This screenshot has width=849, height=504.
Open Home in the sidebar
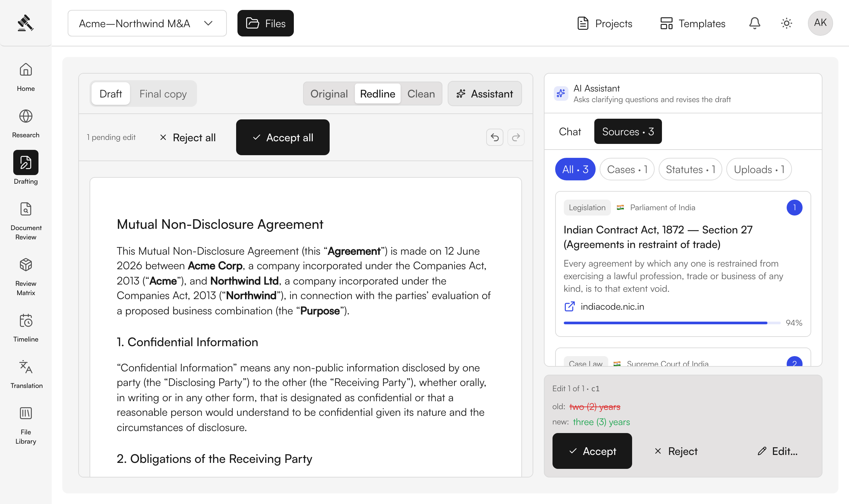[26, 77]
